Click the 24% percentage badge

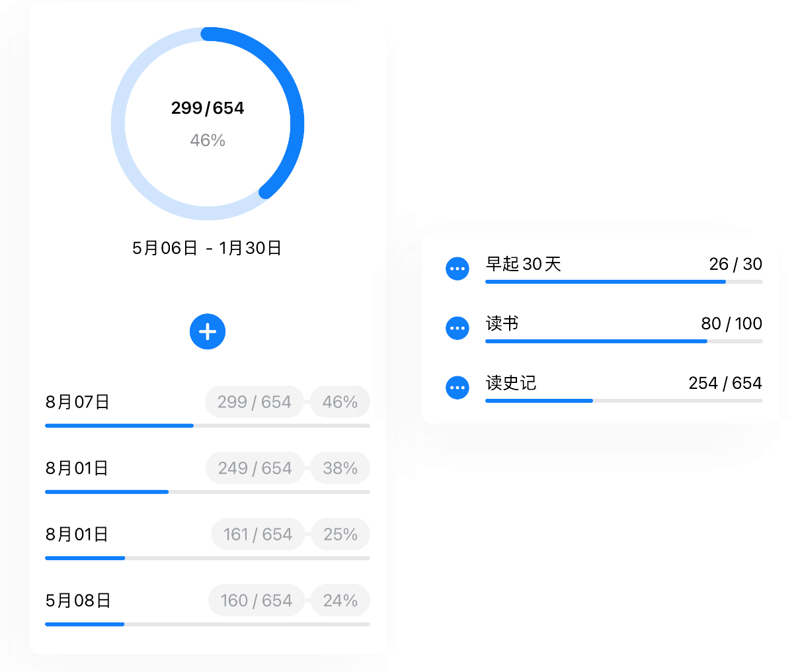click(340, 601)
